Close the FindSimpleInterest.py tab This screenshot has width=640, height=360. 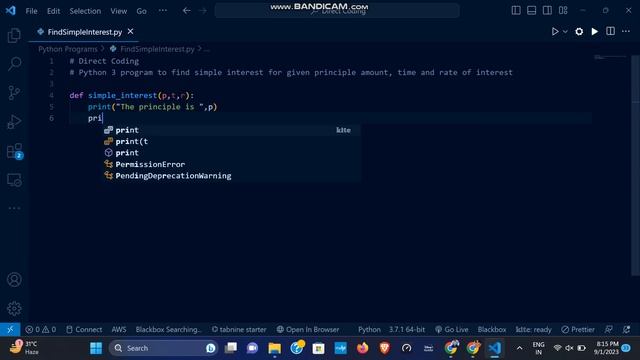[130, 31]
